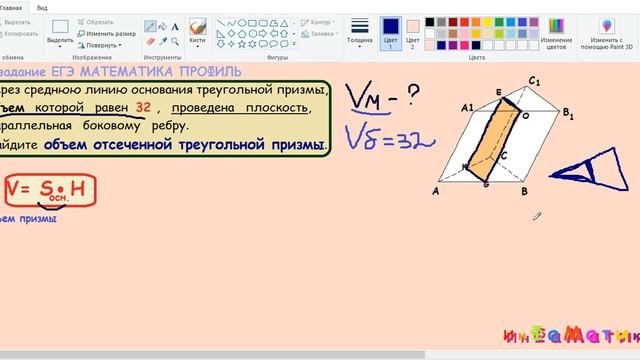The width and height of the screenshot is (640, 360).
Task: Choose the Up arrow shape
Action: (x=284, y=33)
